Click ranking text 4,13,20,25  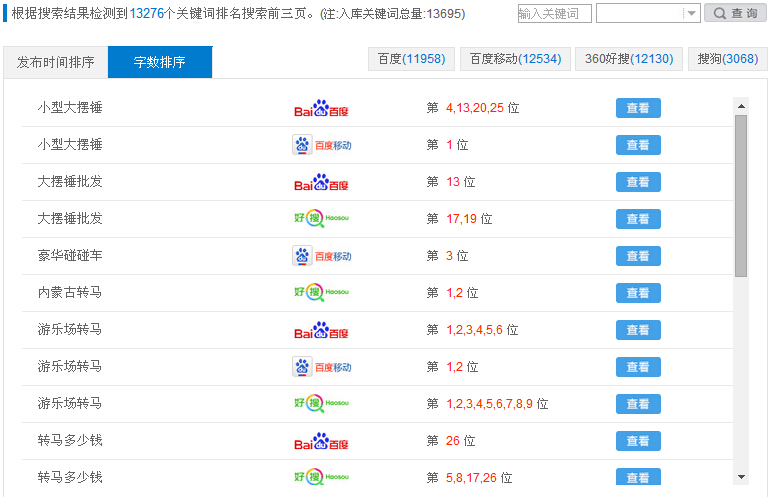pos(475,108)
